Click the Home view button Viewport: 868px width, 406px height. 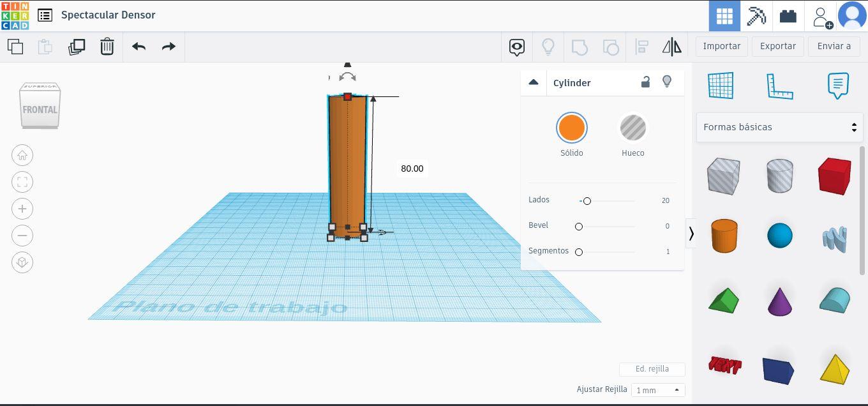click(22, 155)
